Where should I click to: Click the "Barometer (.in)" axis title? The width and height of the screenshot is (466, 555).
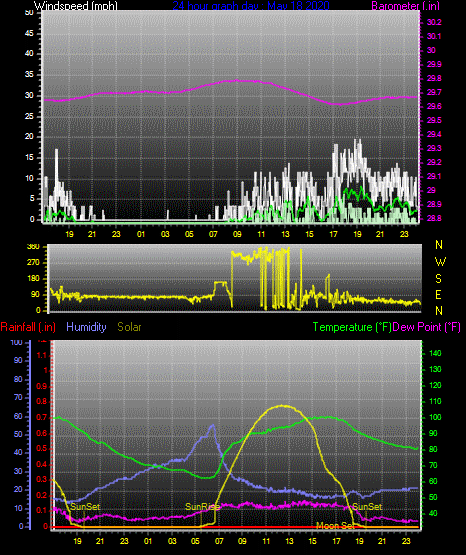click(x=405, y=5)
